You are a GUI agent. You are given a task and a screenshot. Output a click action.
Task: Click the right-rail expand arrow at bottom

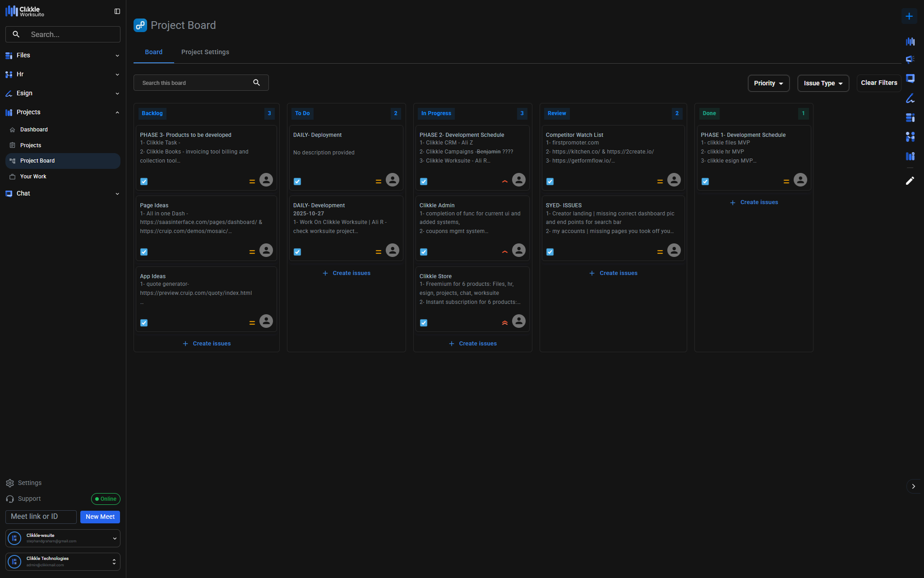pos(913,486)
